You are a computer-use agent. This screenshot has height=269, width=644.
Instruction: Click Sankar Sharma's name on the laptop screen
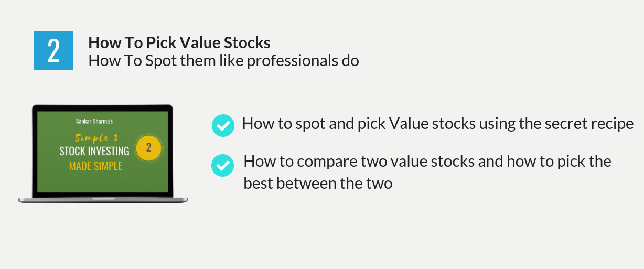point(94,121)
